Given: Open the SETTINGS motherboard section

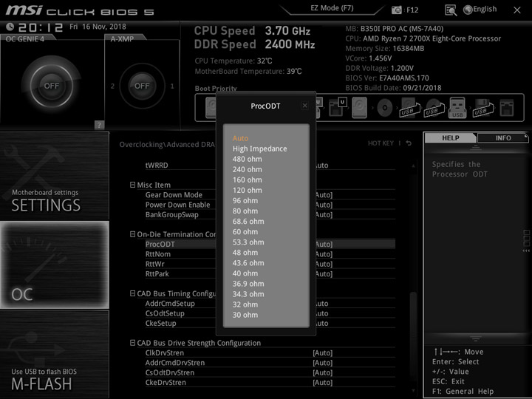Looking at the screenshot, I should pyautogui.click(x=54, y=176).
